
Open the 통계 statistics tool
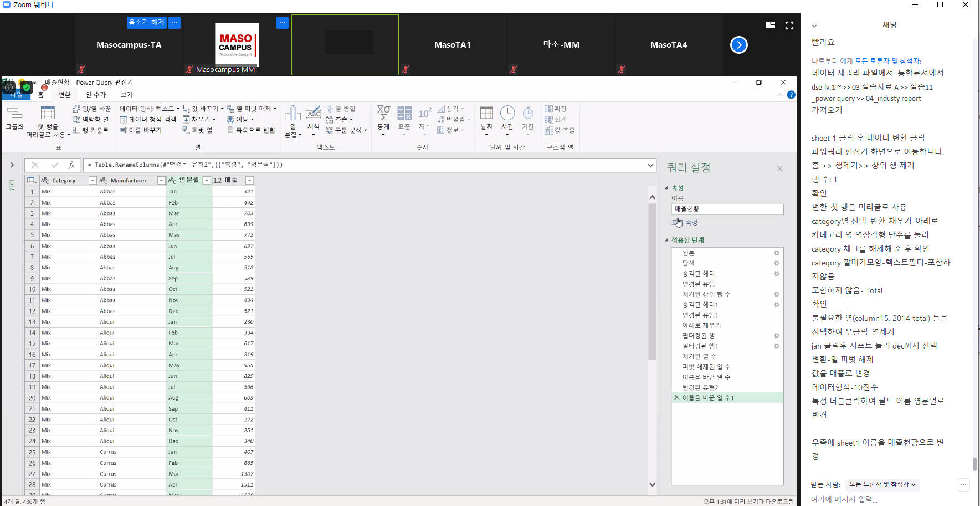click(x=383, y=113)
